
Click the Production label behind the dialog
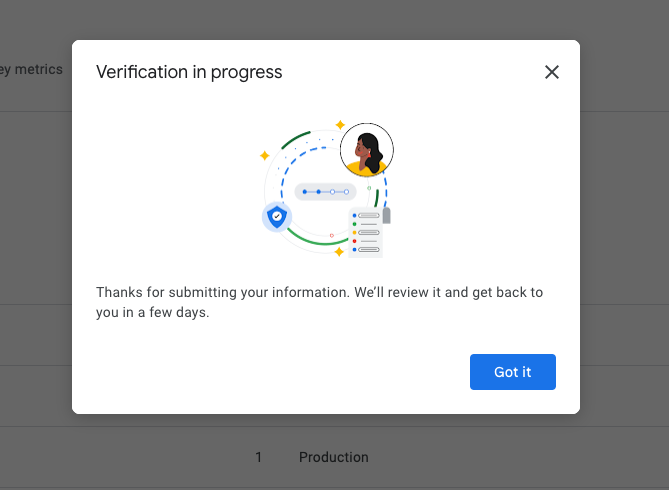pos(333,457)
